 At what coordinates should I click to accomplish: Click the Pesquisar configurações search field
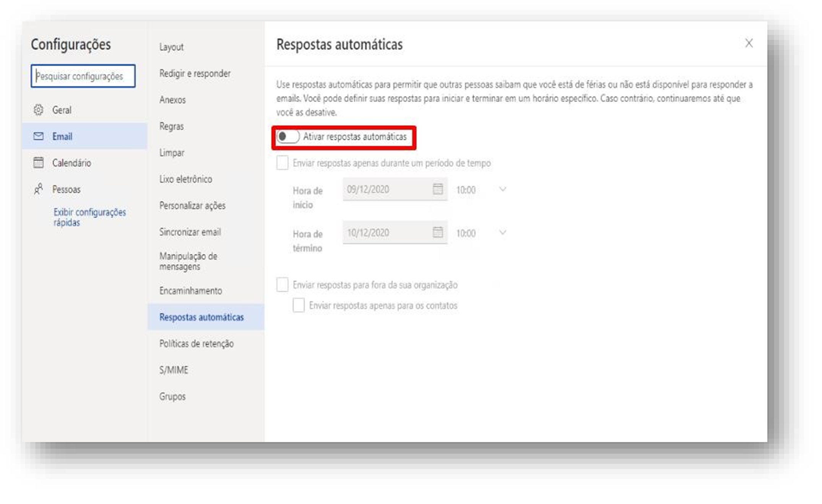(x=83, y=76)
